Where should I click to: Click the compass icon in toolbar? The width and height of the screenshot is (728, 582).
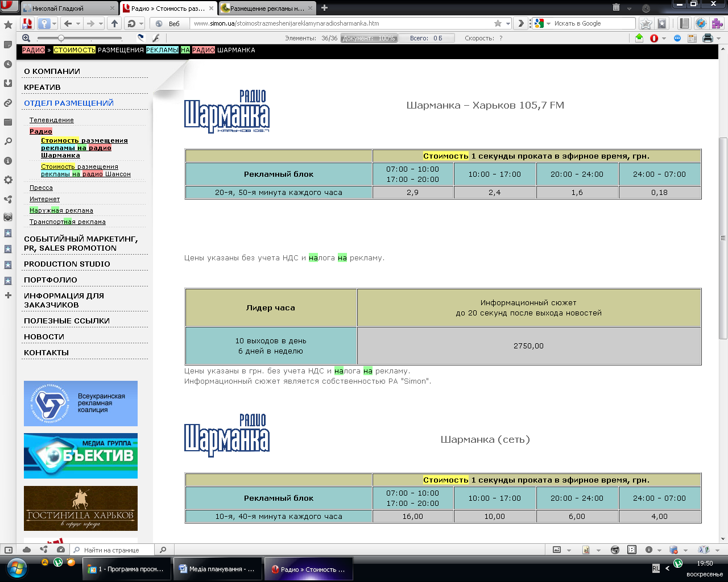[x=701, y=23]
